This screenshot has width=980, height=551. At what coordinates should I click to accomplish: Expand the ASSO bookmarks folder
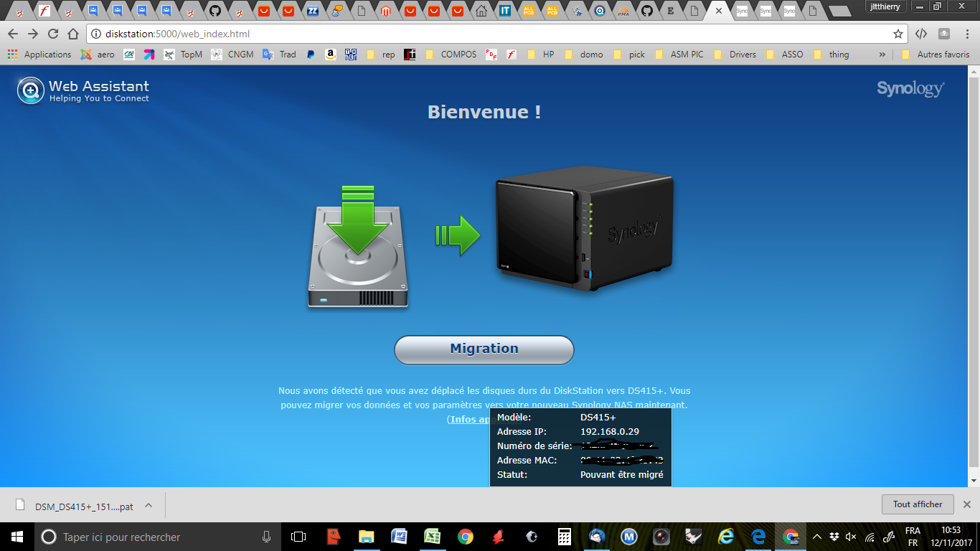[x=784, y=55]
